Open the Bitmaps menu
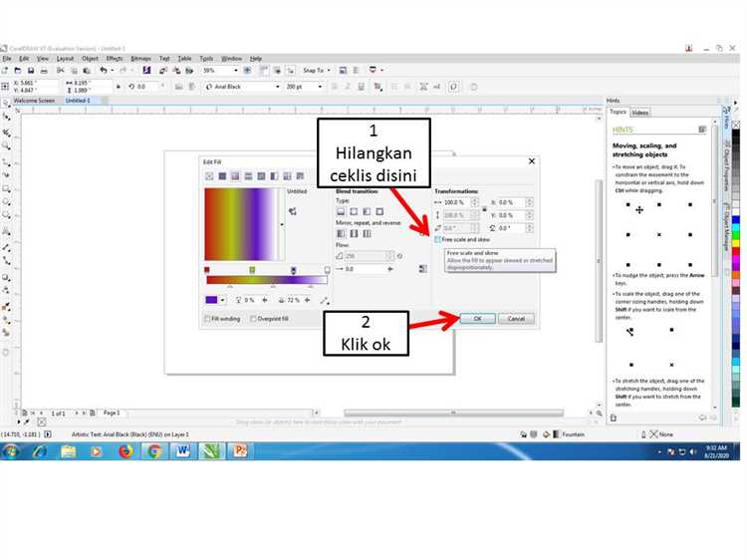The height and width of the screenshot is (560, 747). [140, 59]
